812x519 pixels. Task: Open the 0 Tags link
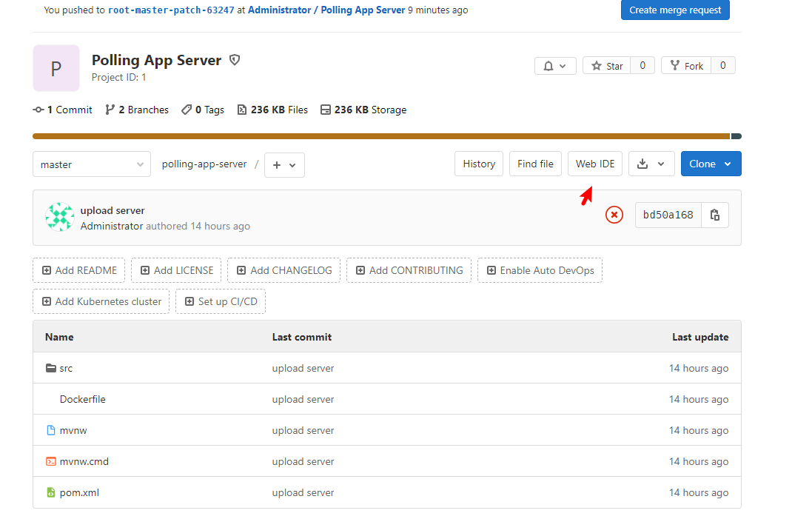(x=203, y=110)
